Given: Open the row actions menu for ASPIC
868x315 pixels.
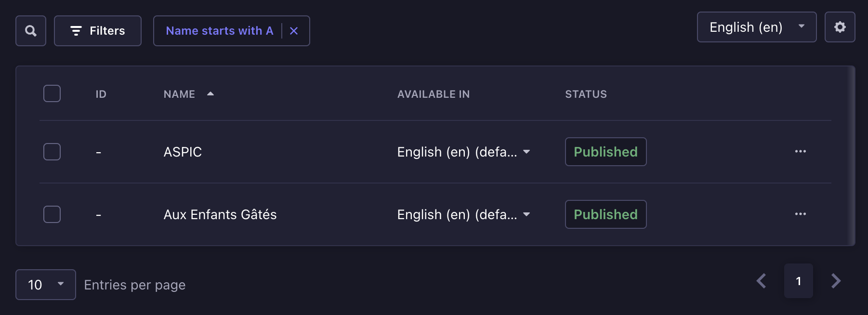Looking at the screenshot, I should [x=801, y=151].
